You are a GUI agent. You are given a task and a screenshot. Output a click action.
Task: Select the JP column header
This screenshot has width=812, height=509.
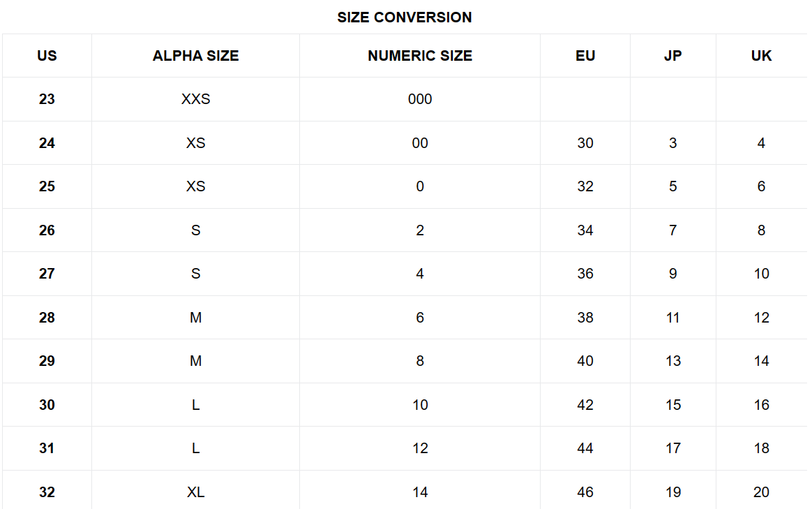coord(672,56)
